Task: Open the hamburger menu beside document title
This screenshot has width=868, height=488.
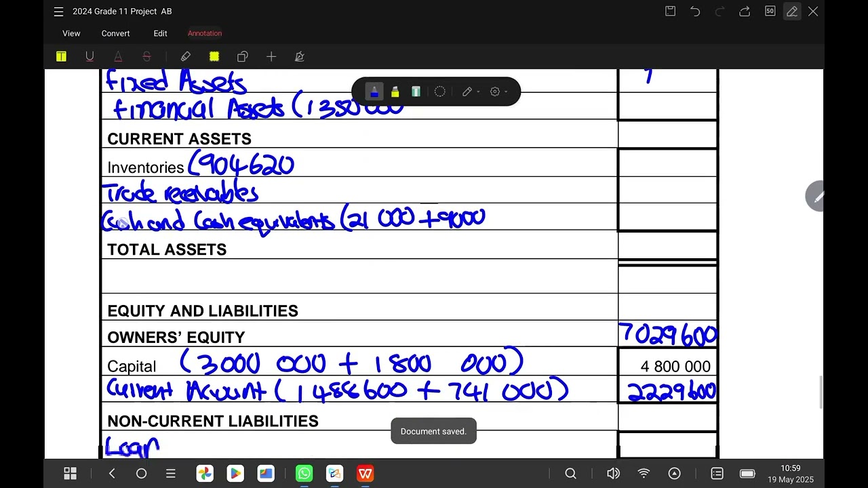Action: 58,12
